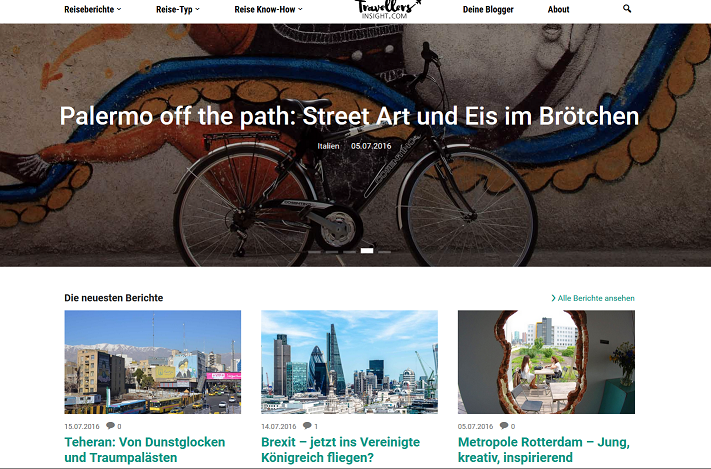This screenshot has height=469, width=711.
Task: Open the Deine Blogger menu item
Action: [x=488, y=9]
